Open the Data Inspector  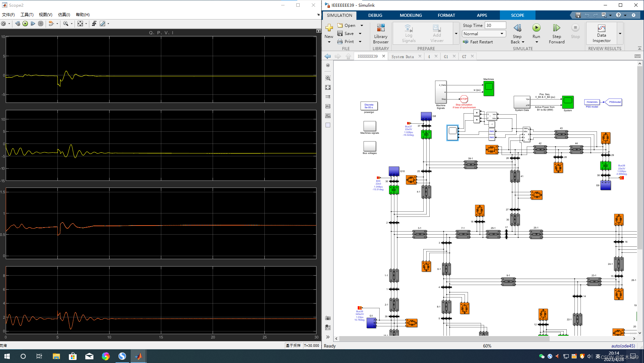pos(601,34)
